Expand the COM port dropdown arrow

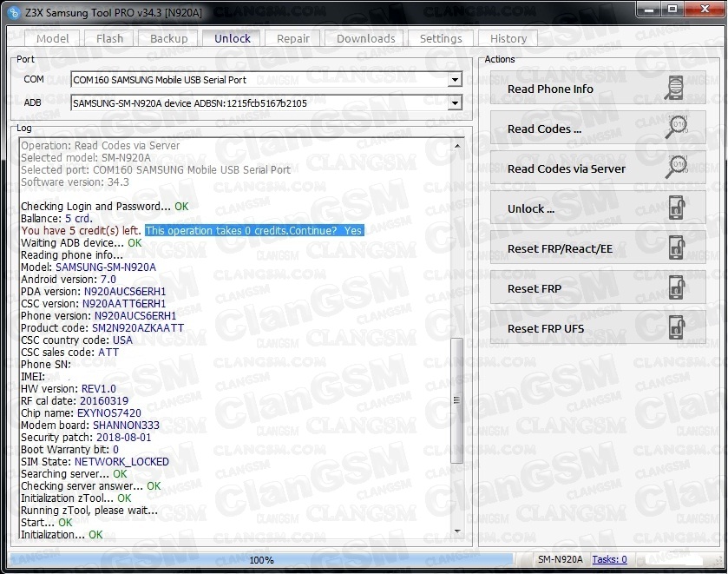click(455, 80)
